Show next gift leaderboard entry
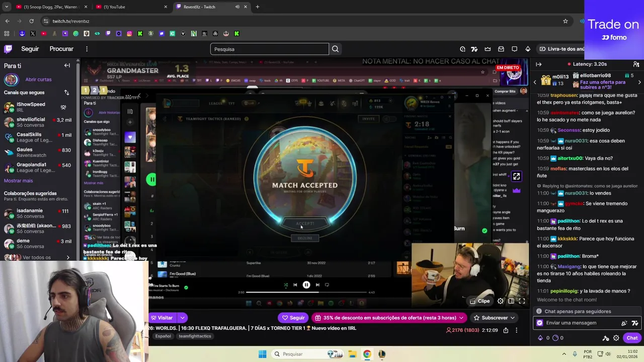Image resolution: width=644 pixels, height=362 pixels. click(x=639, y=82)
